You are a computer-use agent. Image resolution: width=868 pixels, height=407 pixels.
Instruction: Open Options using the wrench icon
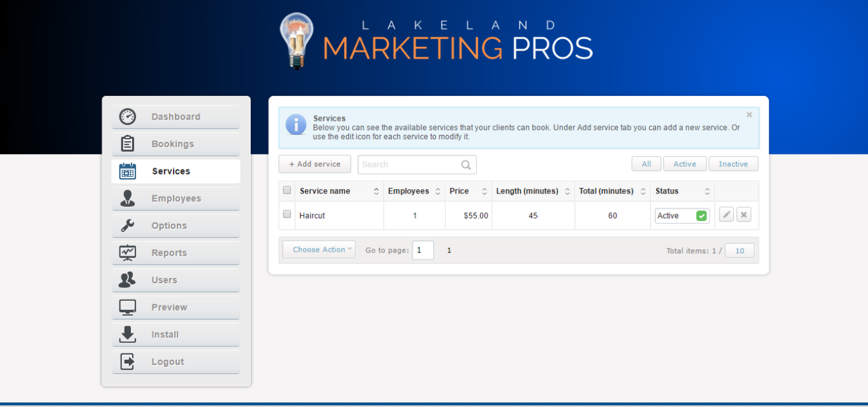pos(128,226)
